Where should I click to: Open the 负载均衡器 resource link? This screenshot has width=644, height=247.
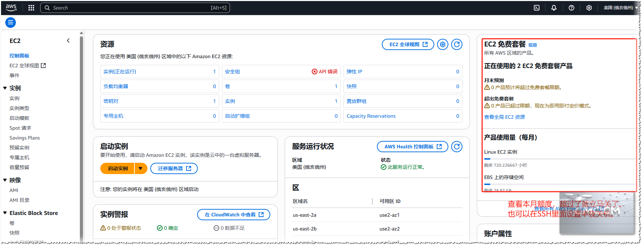coord(116,86)
